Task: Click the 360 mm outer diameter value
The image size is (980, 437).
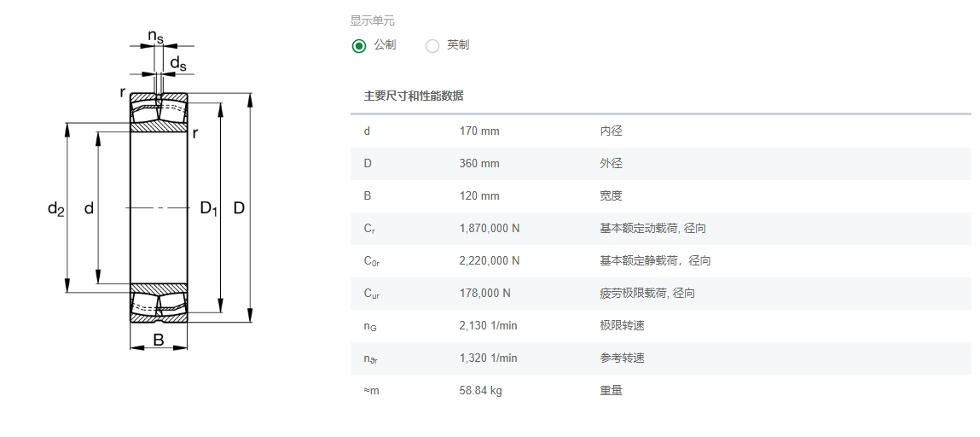Action: tap(479, 164)
